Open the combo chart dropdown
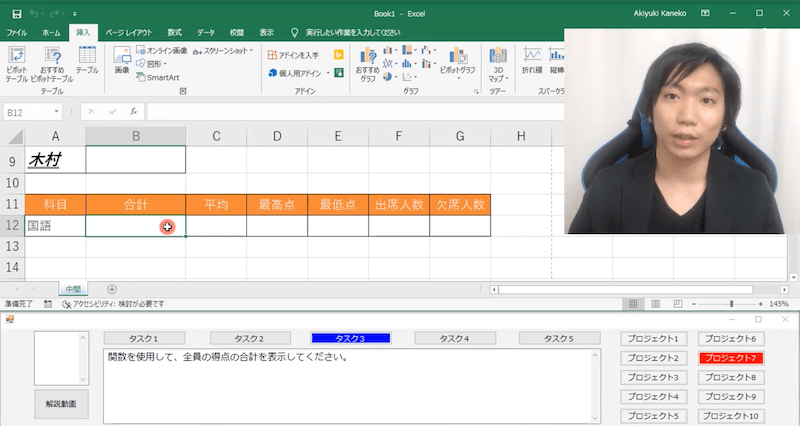 point(429,63)
